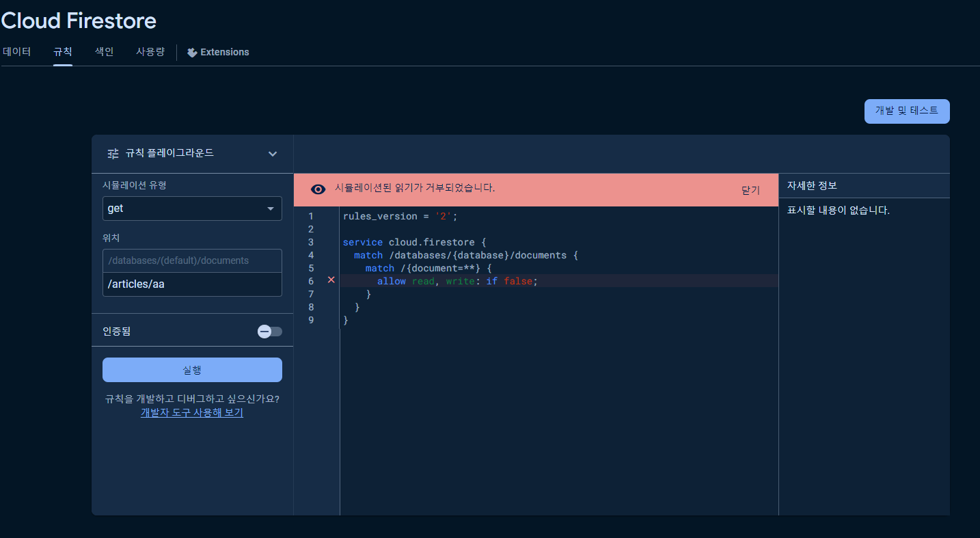Screen dimensions: 980x538
Task: Click the Cloud Firestore page title
Action: (79, 21)
